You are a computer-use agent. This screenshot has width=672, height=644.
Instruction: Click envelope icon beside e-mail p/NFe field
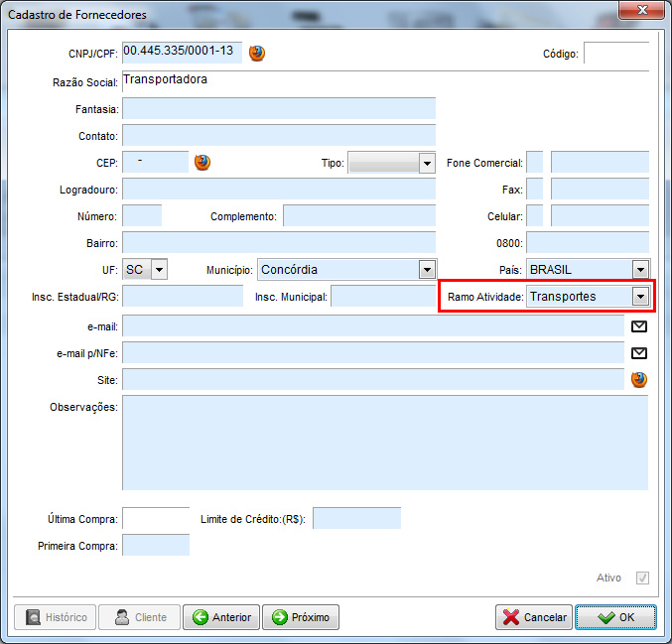coord(639,352)
